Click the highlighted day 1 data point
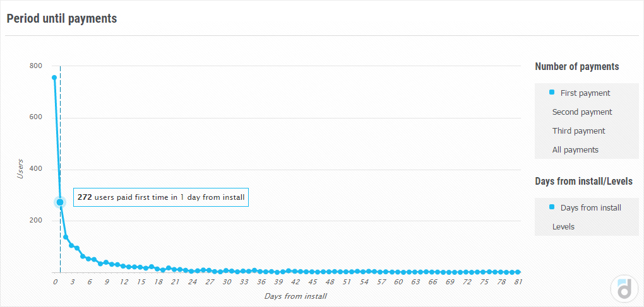 pos(60,202)
